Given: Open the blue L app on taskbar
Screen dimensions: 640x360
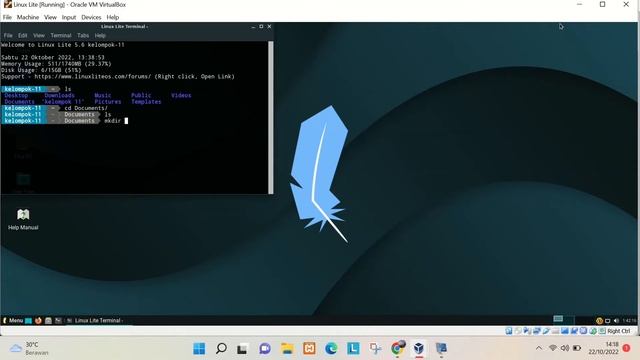Looking at the screenshot, I should [x=353, y=349].
